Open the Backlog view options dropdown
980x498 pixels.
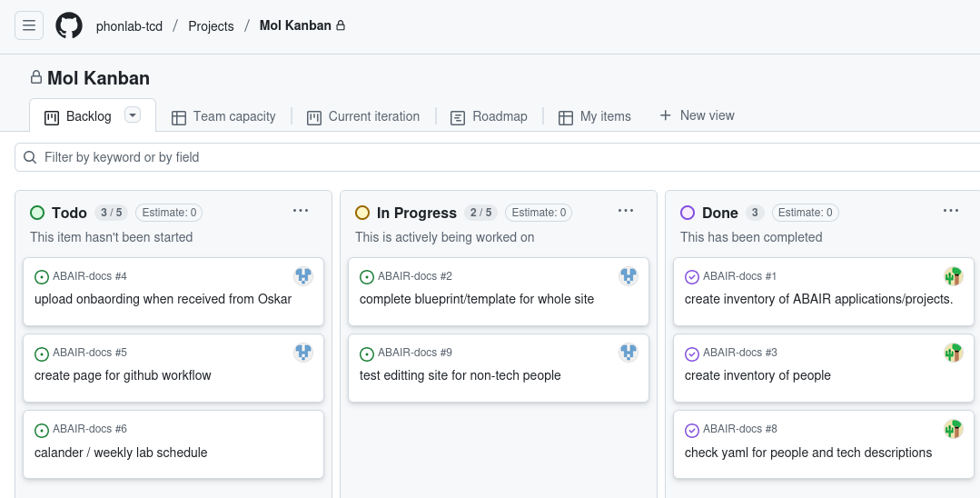tap(133, 115)
